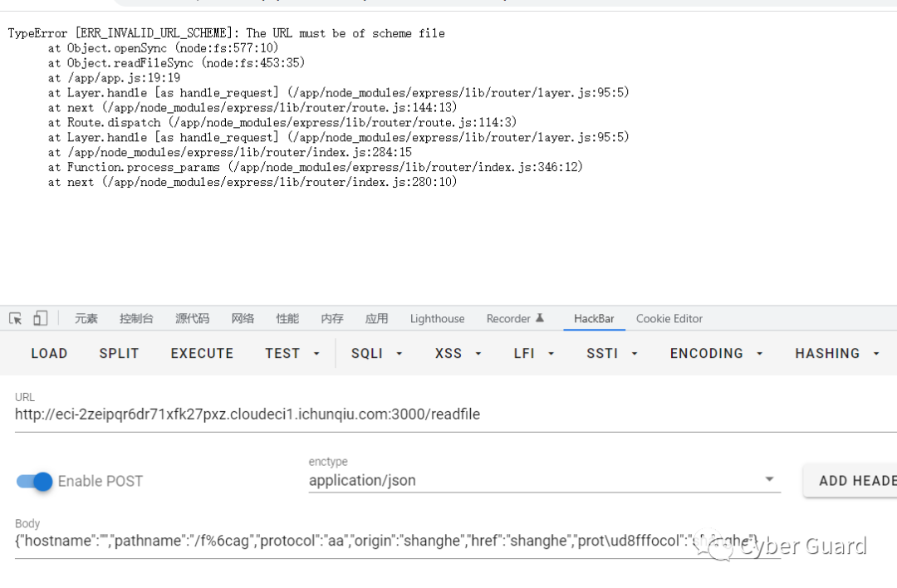Viewport: 897px width, 588px height.
Task: Click the EXECUTE button
Action: [x=202, y=354]
